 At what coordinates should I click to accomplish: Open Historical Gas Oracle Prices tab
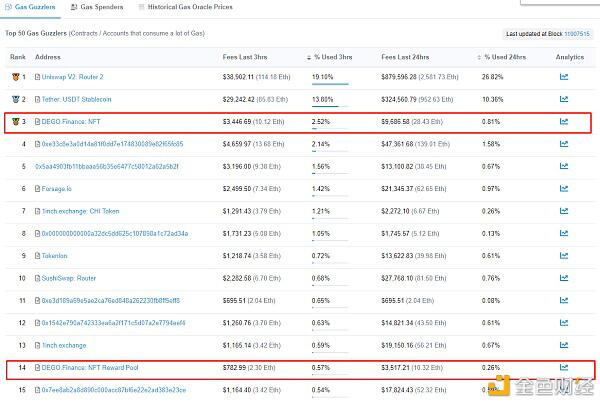tap(186, 7)
